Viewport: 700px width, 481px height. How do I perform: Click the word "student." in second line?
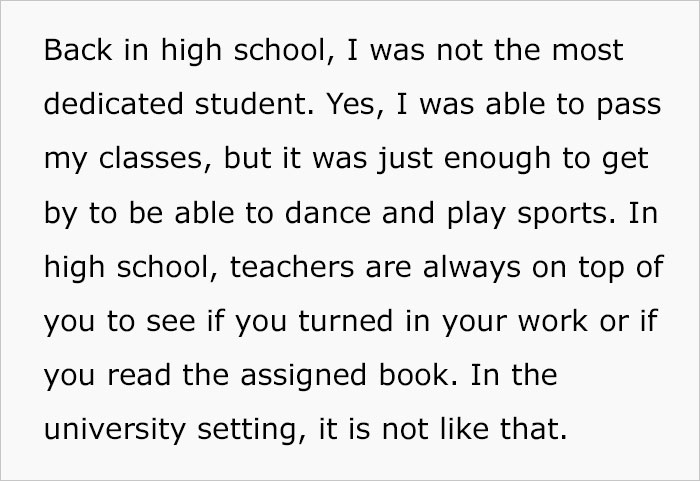point(254,104)
